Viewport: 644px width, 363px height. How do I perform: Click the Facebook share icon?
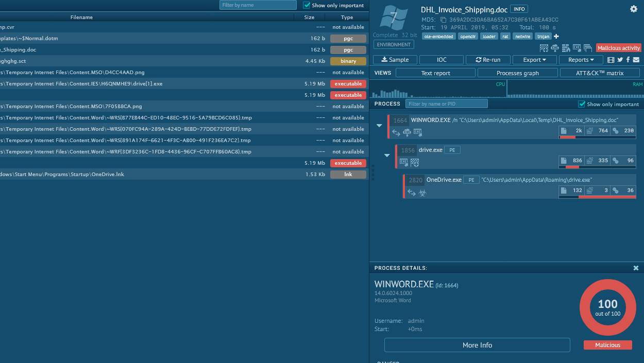(x=628, y=60)
